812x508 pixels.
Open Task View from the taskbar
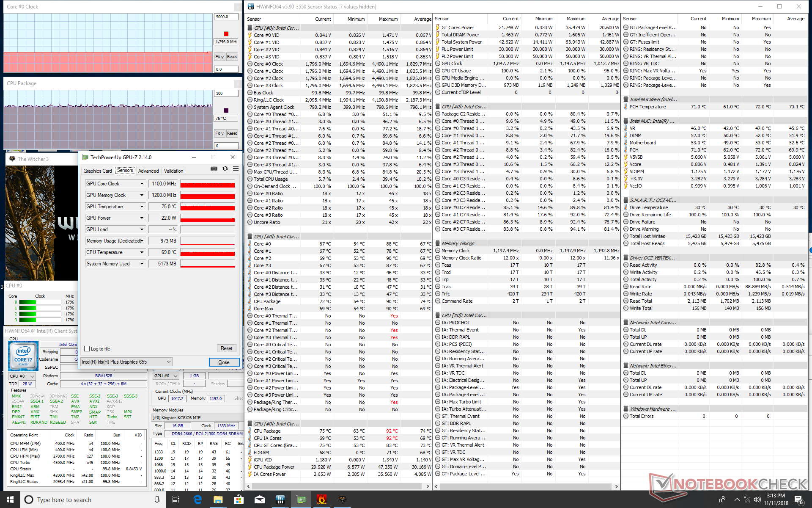tap(176, 500)
